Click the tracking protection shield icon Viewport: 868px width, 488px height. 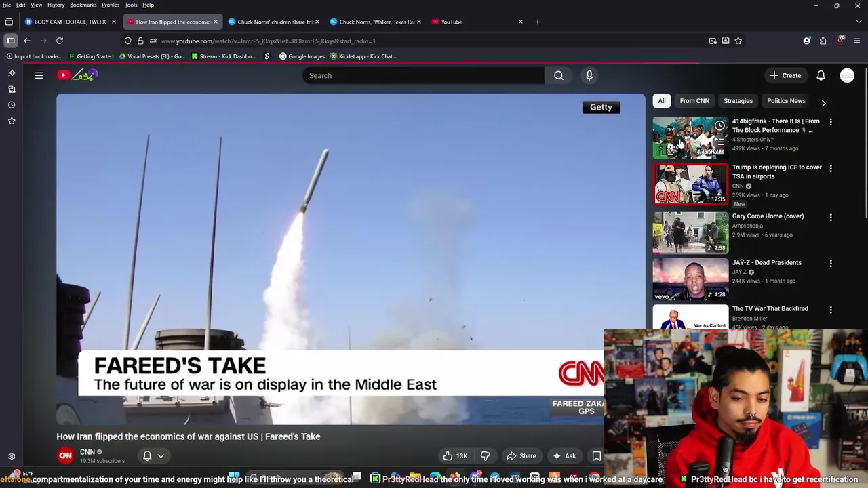[127, 41]
